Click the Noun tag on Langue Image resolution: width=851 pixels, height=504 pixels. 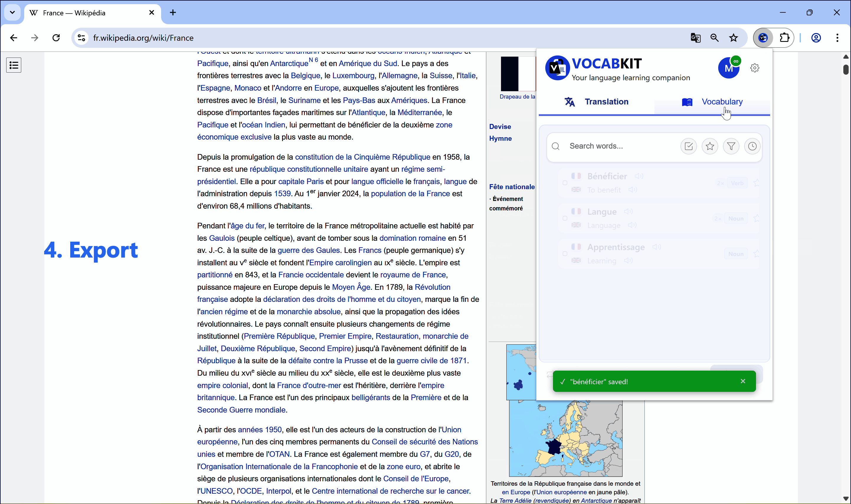pyautogui.click(x=736, y=218)
